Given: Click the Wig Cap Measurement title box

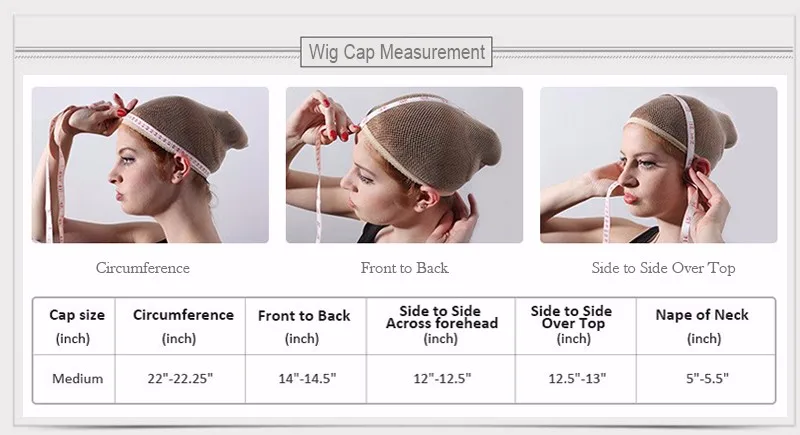Looking at the screenshot, I should (x=396, y=52).
